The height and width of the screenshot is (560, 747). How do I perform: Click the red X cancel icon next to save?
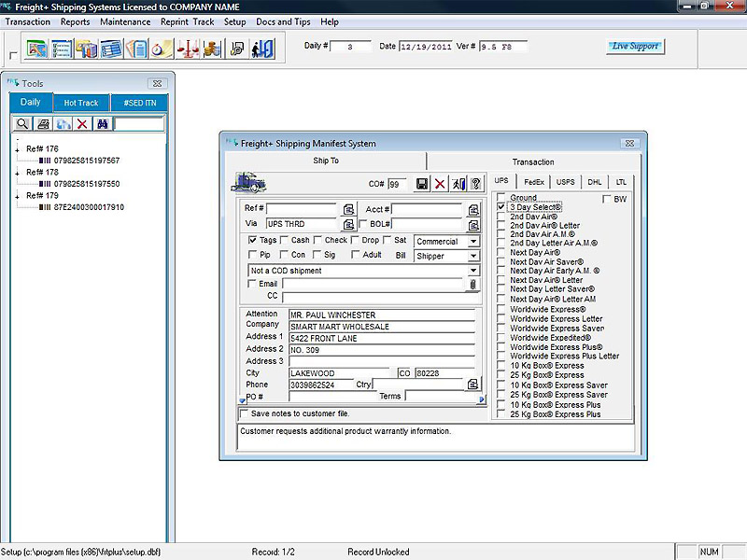pos(440,184)
